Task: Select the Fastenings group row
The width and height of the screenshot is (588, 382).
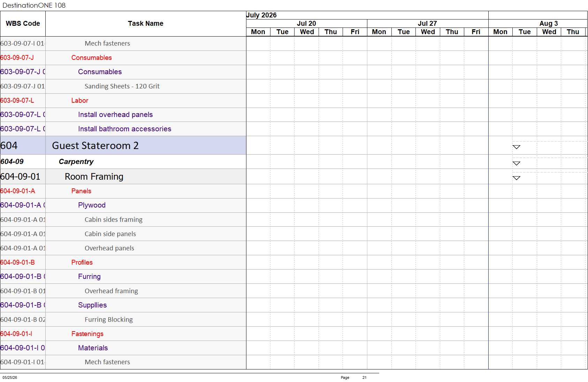Action: click(146, 334)
